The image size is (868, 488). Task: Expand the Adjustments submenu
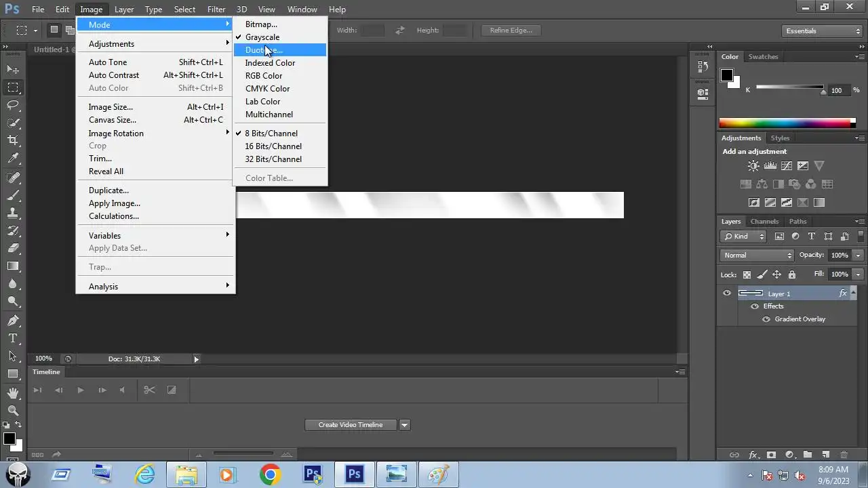pos(156,44)
